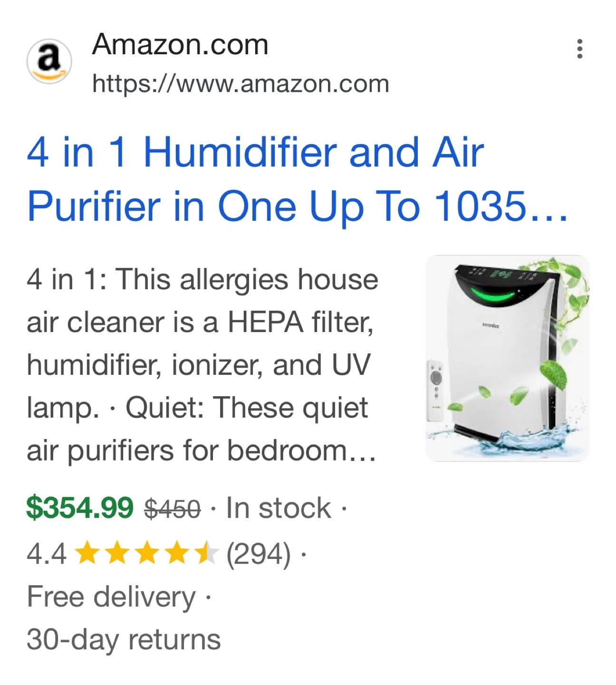
Task: Click the In stock label
Action: pos(278,508)
